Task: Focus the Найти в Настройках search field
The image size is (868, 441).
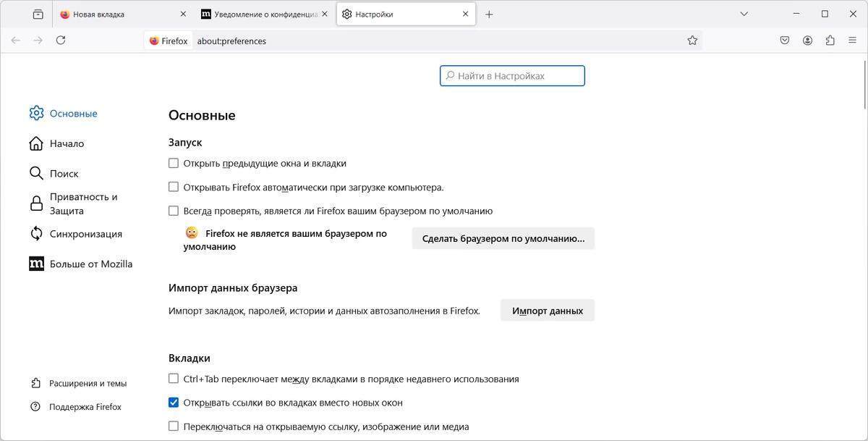Action: (512, 75)
